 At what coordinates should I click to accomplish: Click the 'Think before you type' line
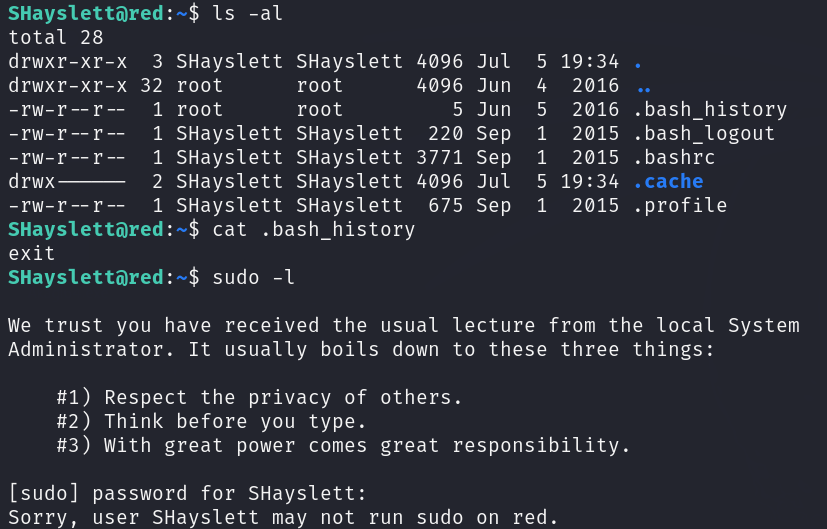click(x=211, y=421)
